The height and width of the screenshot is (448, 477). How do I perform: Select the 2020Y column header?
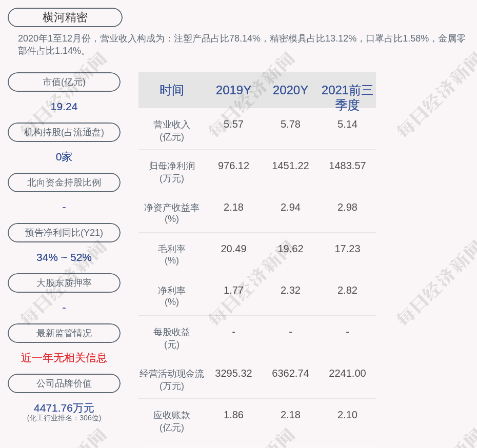(x=290, y=90)
